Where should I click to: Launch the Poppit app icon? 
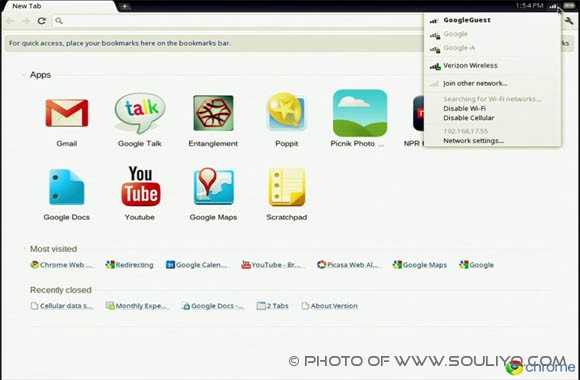(286, 112)
